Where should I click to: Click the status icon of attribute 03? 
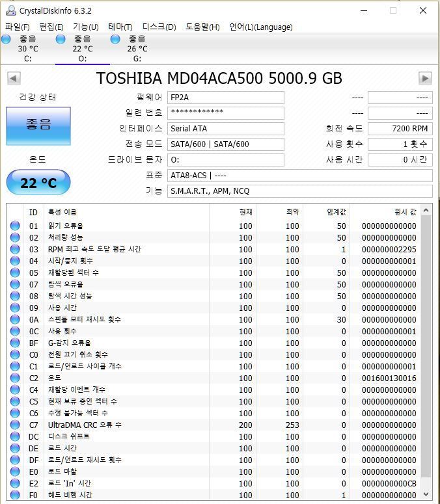[x=15, y=249]
